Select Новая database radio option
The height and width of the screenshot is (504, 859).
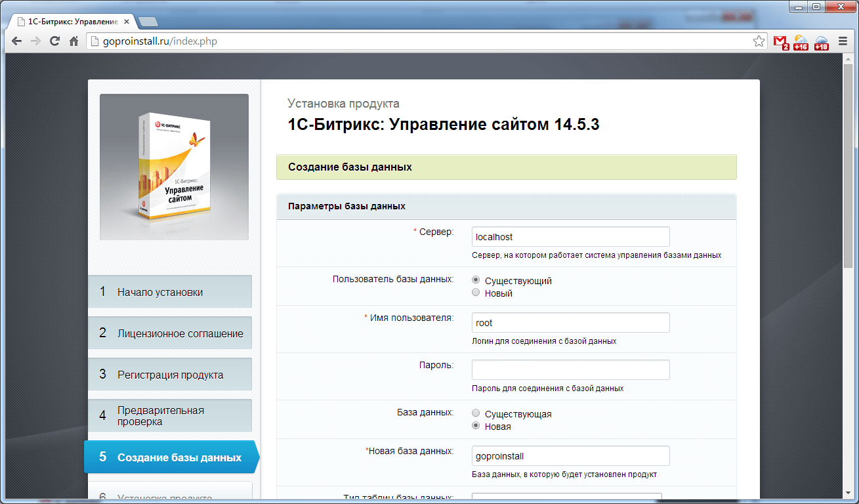476,426
